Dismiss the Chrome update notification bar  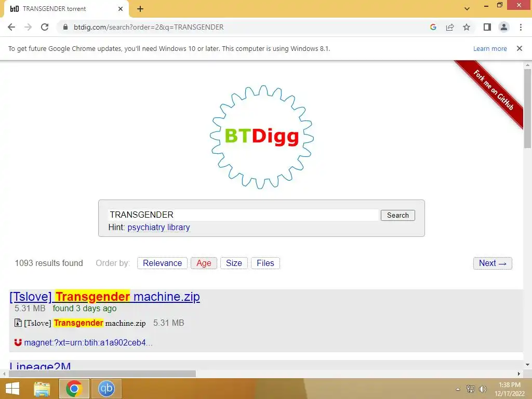point(520,48)
